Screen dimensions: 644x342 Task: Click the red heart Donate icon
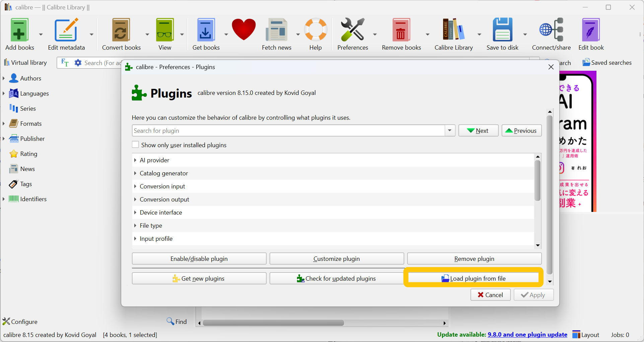244,30
